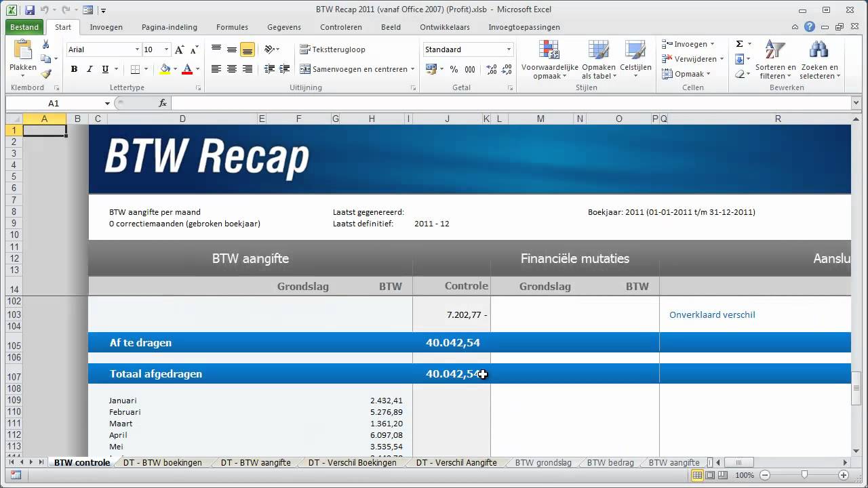This screenshot has width=868, height=488.
Task: Toggle Bold formatting
Action: click(74, 69)
